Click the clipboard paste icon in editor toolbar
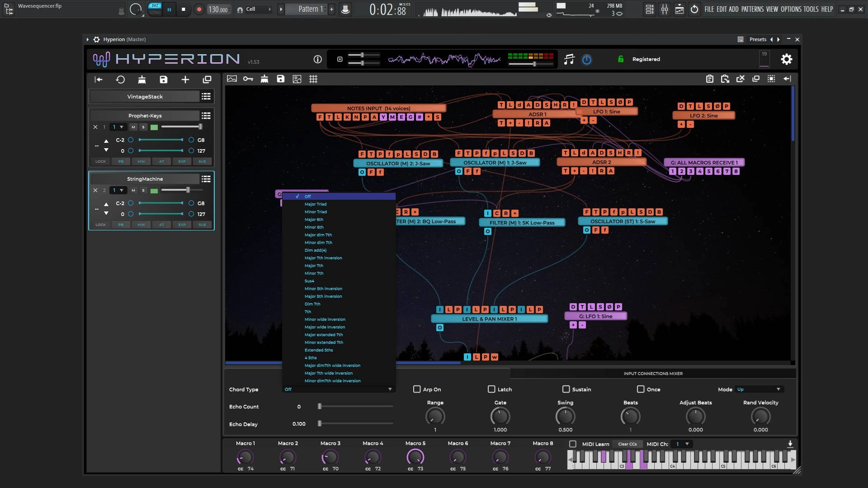The height and width of the screenshot is (488, 868). click(710, 79)
